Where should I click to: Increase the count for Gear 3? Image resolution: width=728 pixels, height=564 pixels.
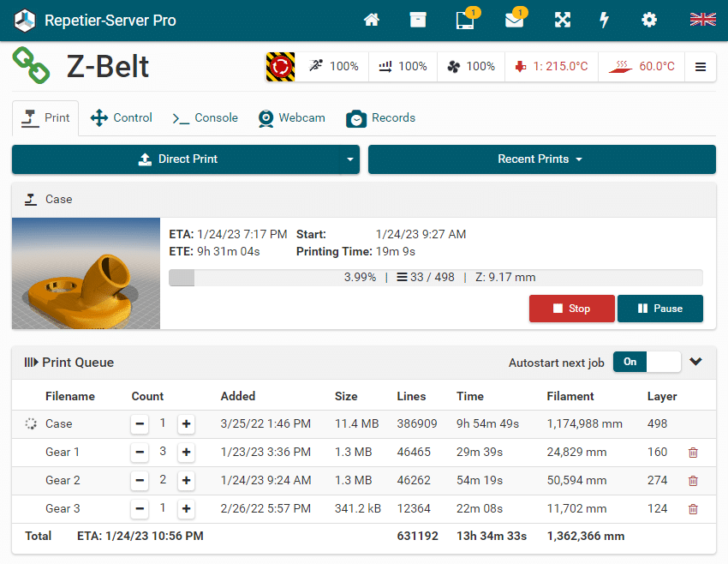(186, 509)
